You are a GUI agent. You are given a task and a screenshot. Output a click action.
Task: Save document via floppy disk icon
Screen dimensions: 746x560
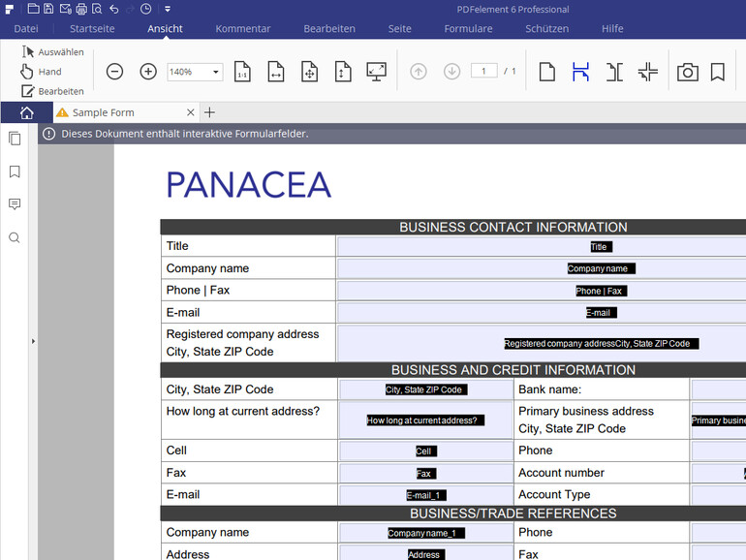coord(48,9)
